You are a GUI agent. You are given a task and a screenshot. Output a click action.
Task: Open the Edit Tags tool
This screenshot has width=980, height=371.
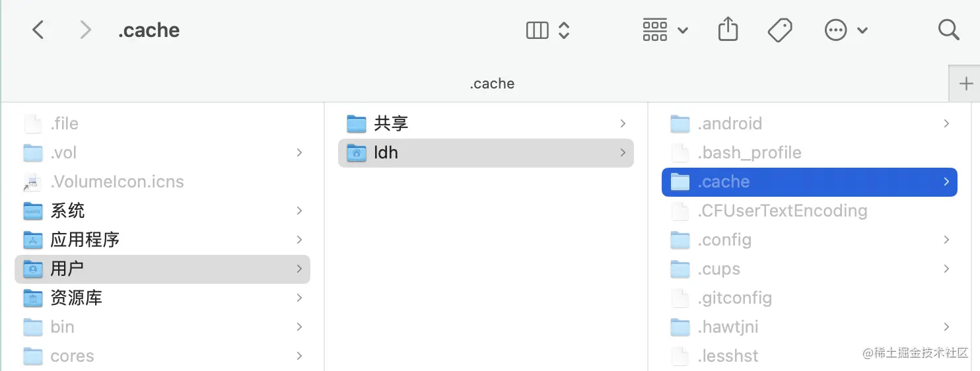coord(780,30)
